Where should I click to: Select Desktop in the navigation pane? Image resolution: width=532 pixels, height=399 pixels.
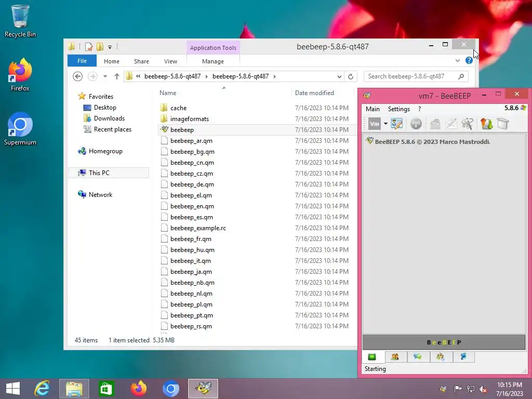pos(105,107)
